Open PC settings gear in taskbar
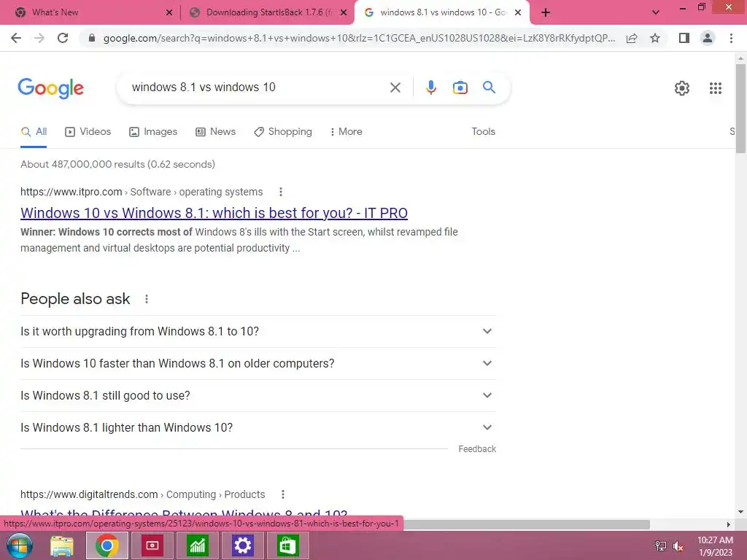The width and height of the screenshot is (747, 560). click(242, 545)
